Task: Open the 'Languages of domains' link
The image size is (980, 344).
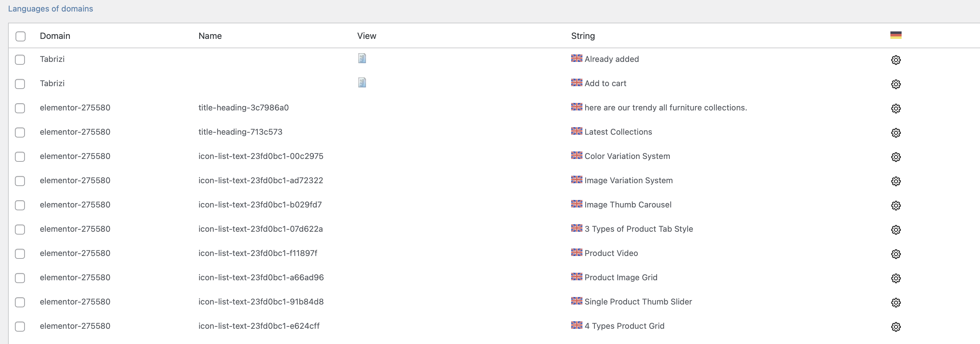Action: pyautogui.click(x=51, y=9)
